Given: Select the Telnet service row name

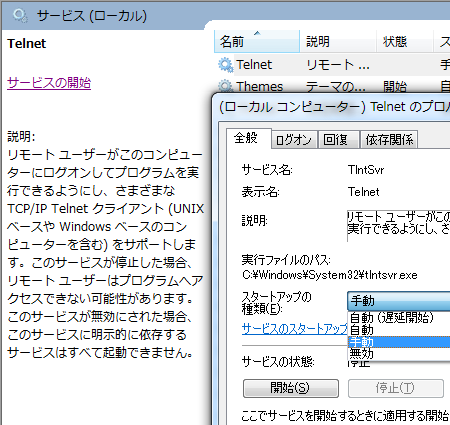Looking at the screenshot, I should point(254,64).
